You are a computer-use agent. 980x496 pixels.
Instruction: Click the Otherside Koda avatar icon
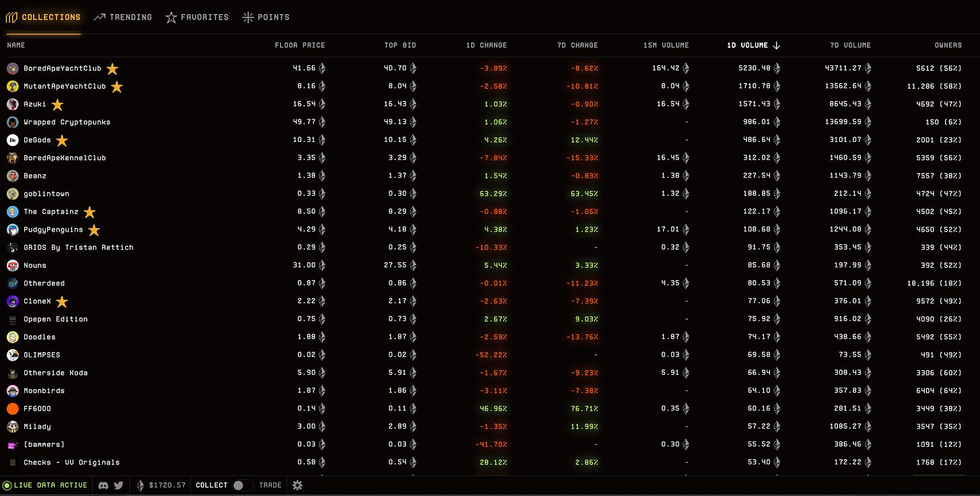pos(13,373)
